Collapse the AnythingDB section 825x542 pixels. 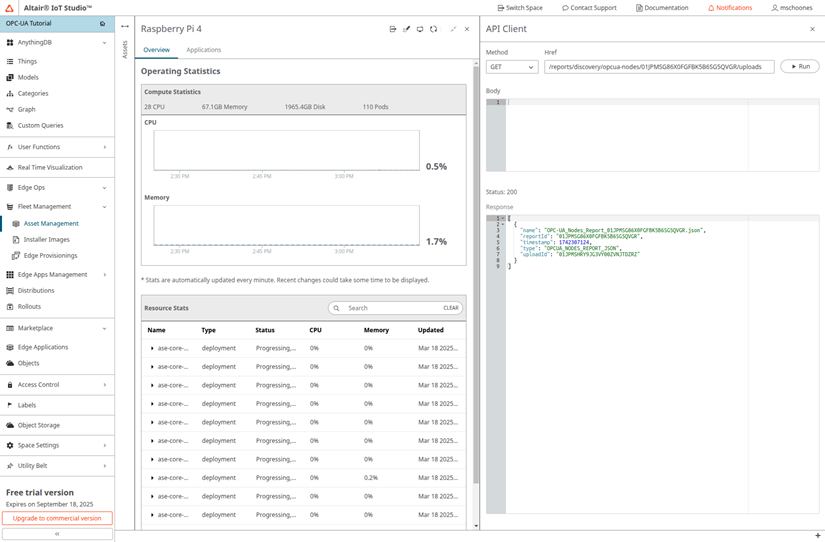pos(104,43)
